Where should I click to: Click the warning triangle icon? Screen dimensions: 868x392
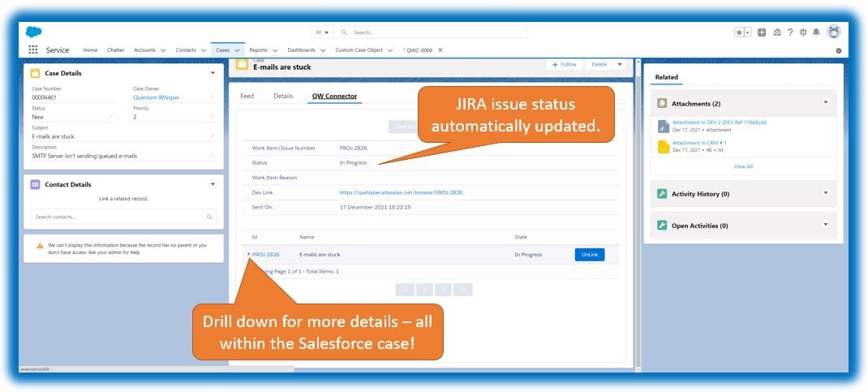click(x=40, y=245)
